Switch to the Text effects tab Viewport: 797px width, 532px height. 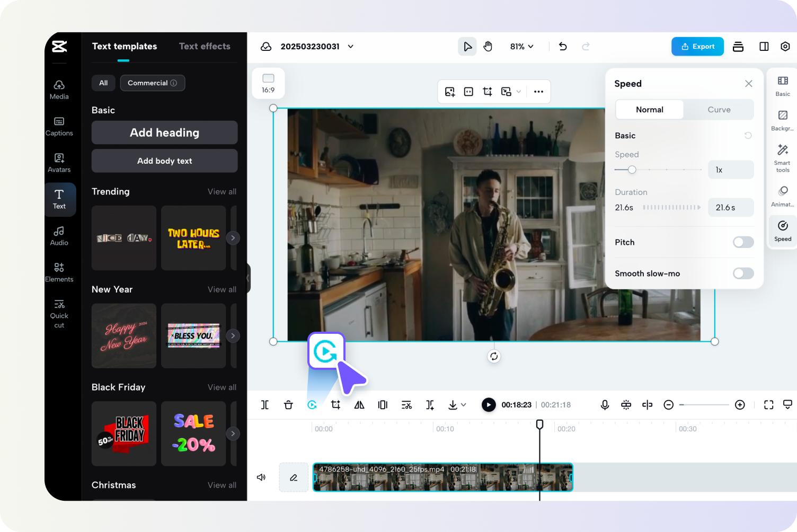205,46
